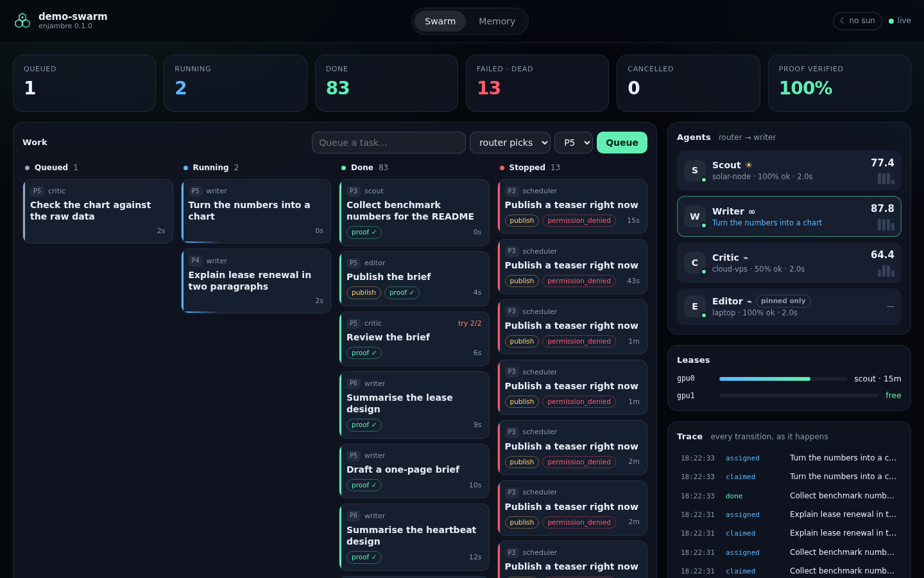This screenshot has height=578, width=924.
Task: Click the 'proof ✓' tag on Publish the brief
Action: coord(402,293)
